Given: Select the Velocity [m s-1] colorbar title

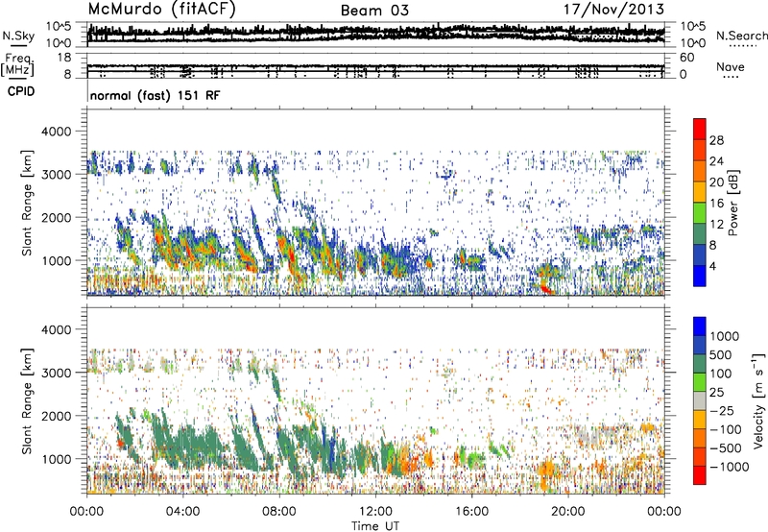Looking at the screenshot, I should pos(758,401).
